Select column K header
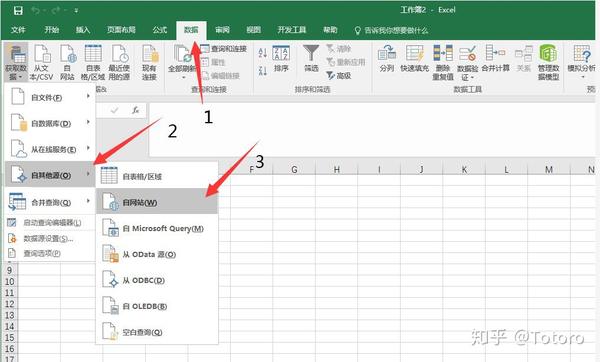This screenshot has width=600, height=362. 464,169
